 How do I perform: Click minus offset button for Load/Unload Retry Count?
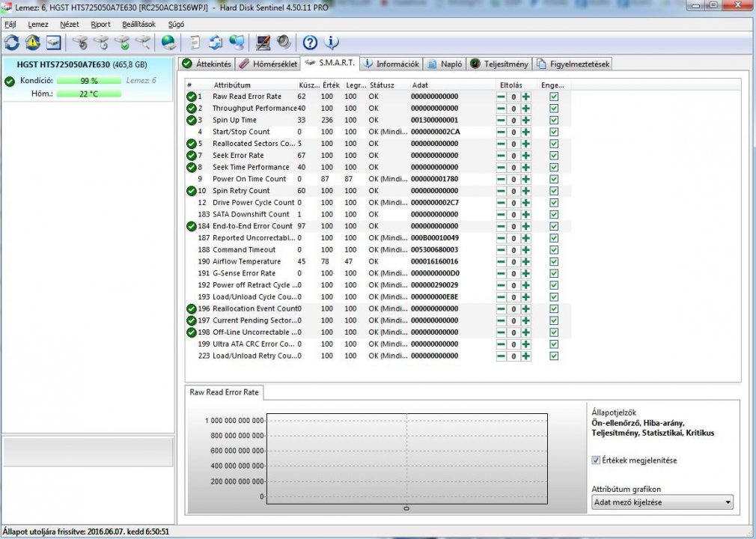coord(502,356)
